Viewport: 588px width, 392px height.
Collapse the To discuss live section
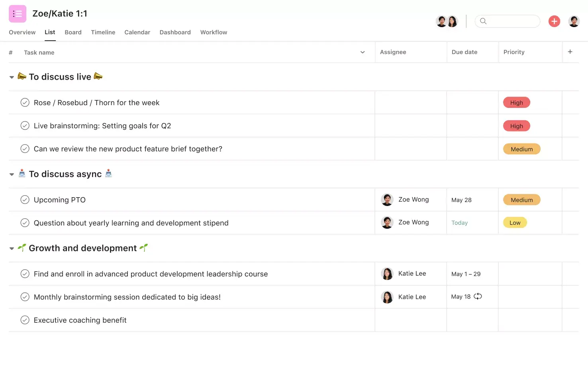pyautogui.click(x=12, y=77)
